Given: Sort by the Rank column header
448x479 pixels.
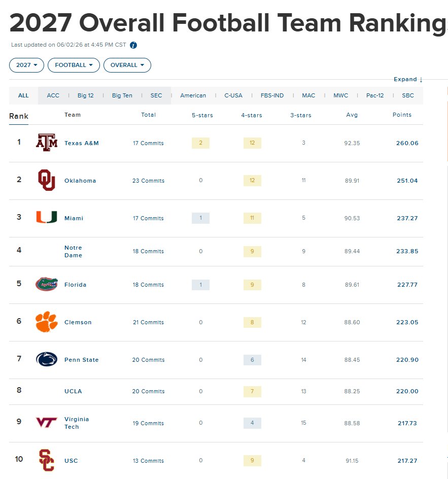Looking at the screenshot, I should pos(19,116).
